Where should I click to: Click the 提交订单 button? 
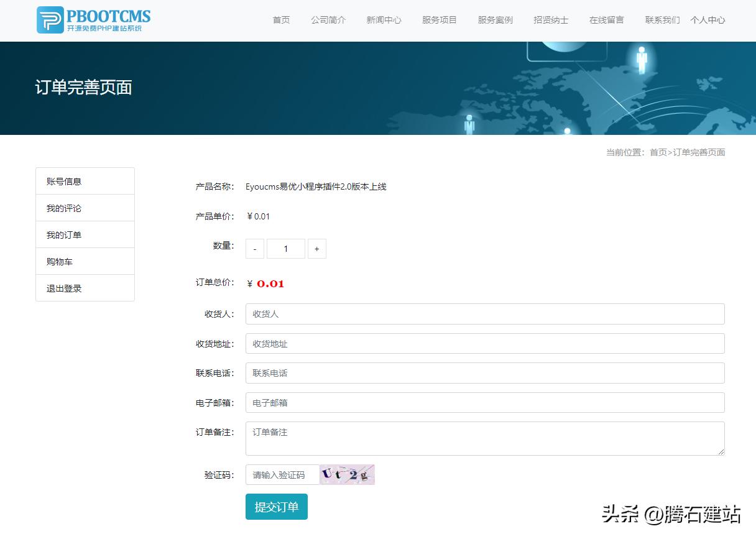(x=277, y=507)
